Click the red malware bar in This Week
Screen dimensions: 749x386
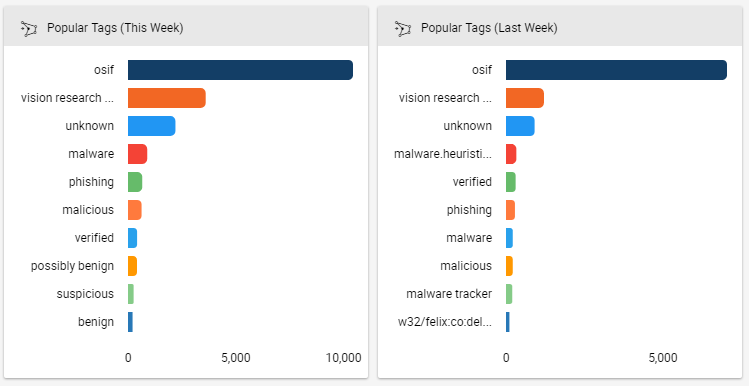tap(138, 154)
